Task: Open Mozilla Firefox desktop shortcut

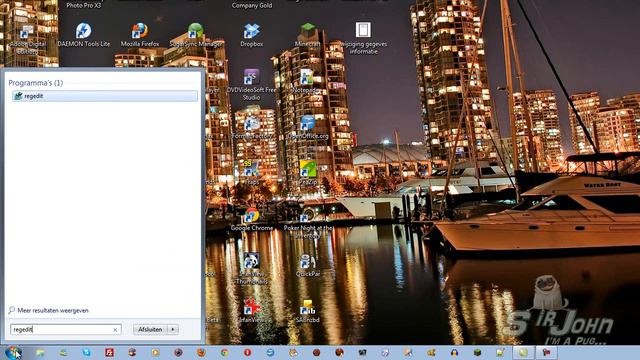Action: [x=140, y=35]
